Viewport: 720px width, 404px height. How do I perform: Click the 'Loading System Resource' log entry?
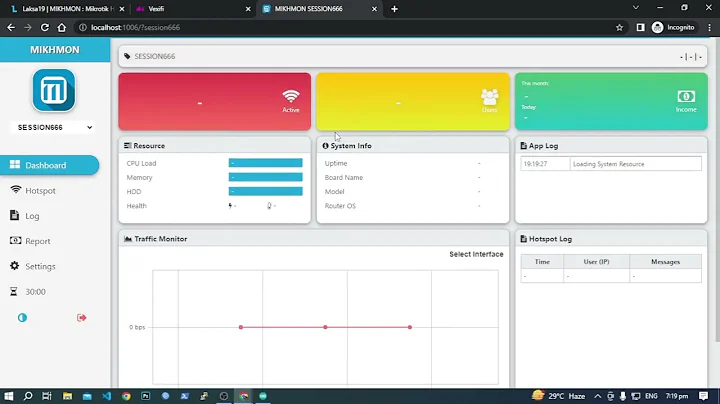[x=608, y=164]
